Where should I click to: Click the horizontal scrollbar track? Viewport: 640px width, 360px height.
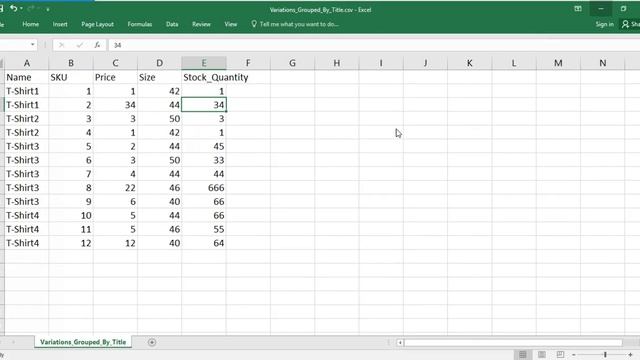point(513,342)
